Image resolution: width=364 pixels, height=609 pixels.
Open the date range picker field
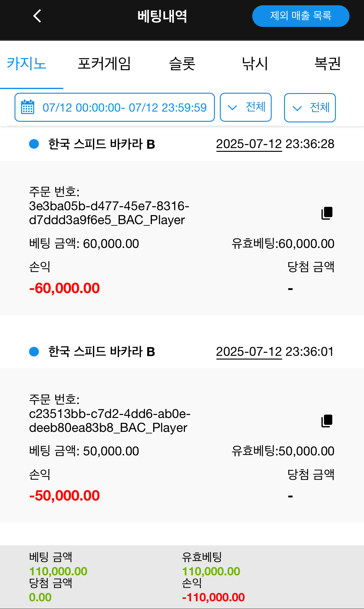[x=124, y=107]
